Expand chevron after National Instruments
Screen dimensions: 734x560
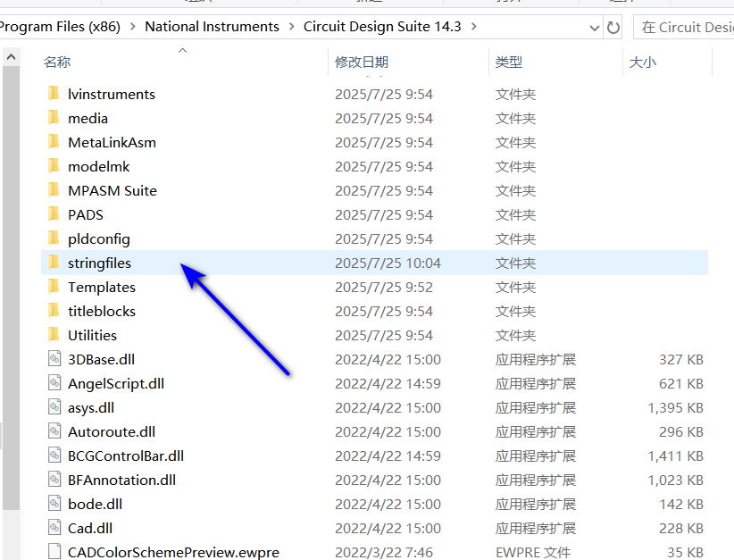[x=292, y=27]
